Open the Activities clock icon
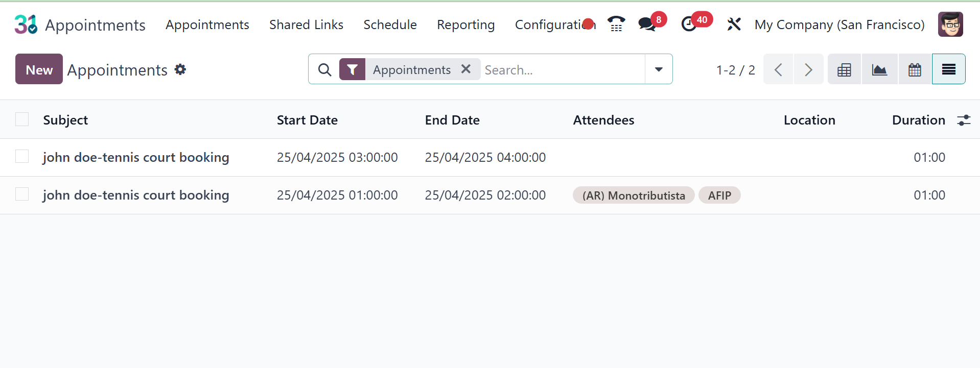This screenshot has width=980, height=368. pyautogui.click(x=689, y=24)
